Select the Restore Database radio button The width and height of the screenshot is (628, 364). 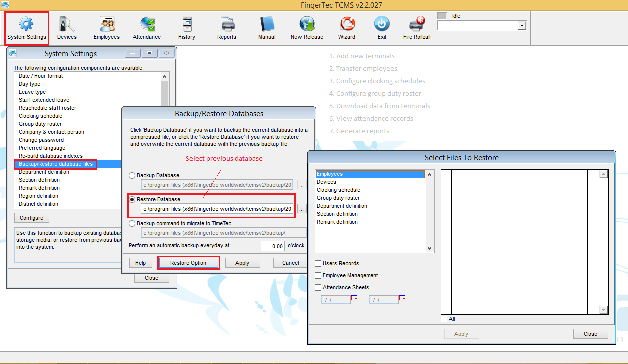pos(132,199)
